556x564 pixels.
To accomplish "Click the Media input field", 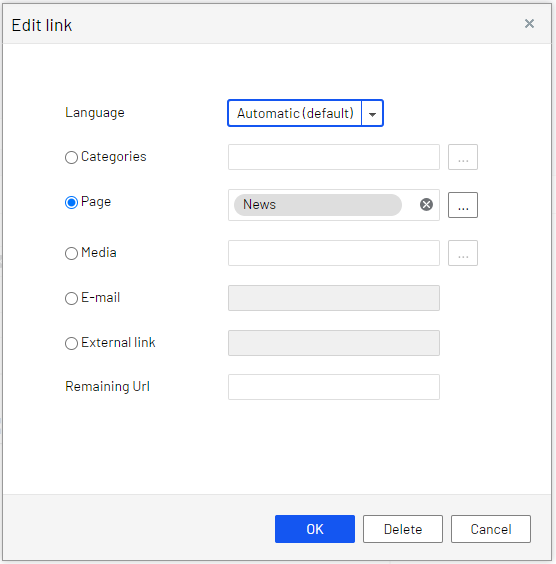I will (x=334, y=253).
